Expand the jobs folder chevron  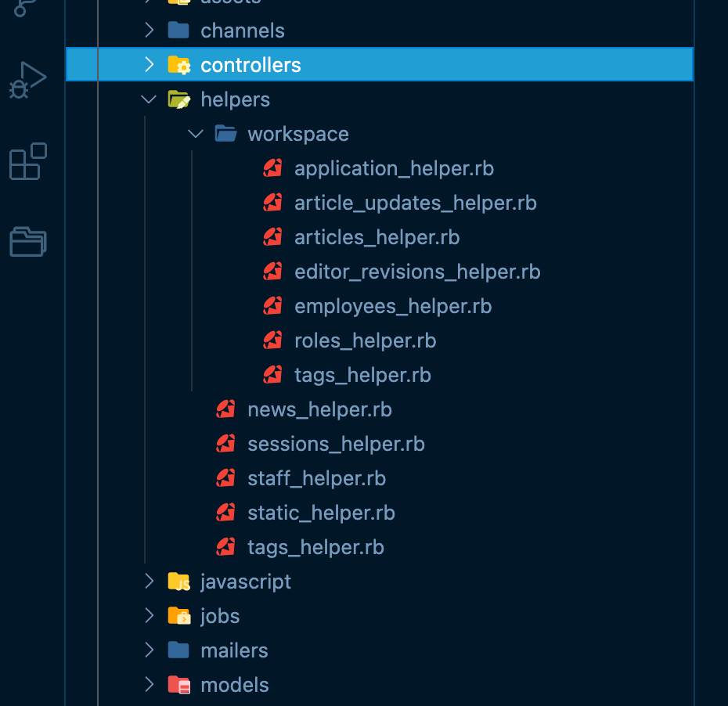[x=149, y=615]
